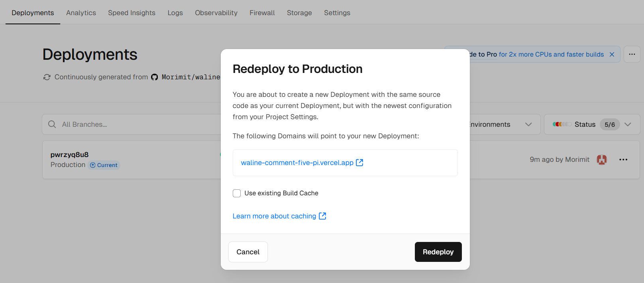The width and height of the screenshot is (644, 283).
Task: Click the GitHub icon next to Morimit/waline
Action: (155, 77)
